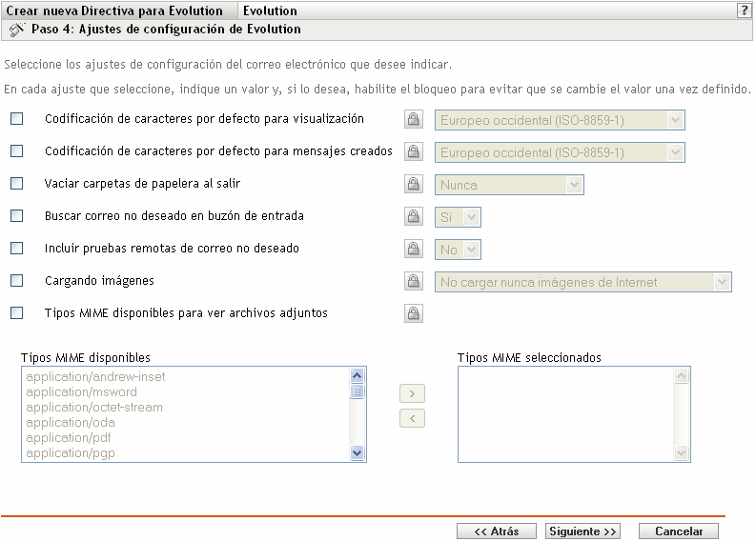Click scroll up arrow in available MIME list
This screenshot has height=541, width=756.
(358, 376)
